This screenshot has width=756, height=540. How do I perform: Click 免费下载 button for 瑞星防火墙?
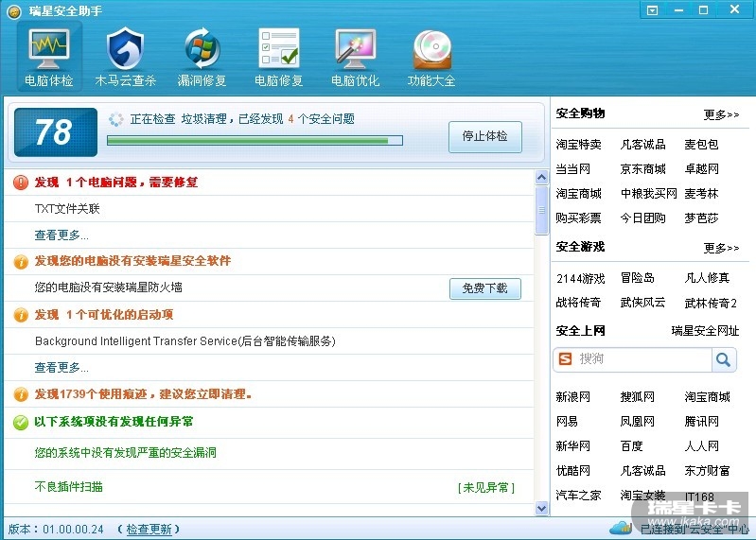point(485,288)
